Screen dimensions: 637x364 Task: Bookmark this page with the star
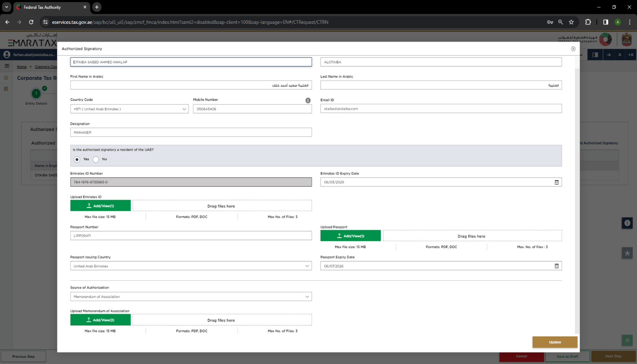pyautogui.click(x=571, y=22)
